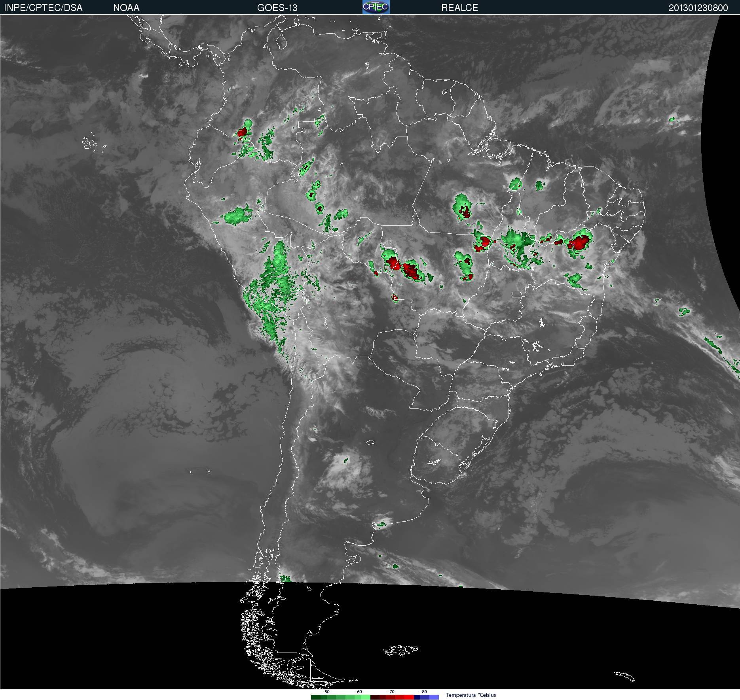Click the CPTEC logo in header

[376, 7]
